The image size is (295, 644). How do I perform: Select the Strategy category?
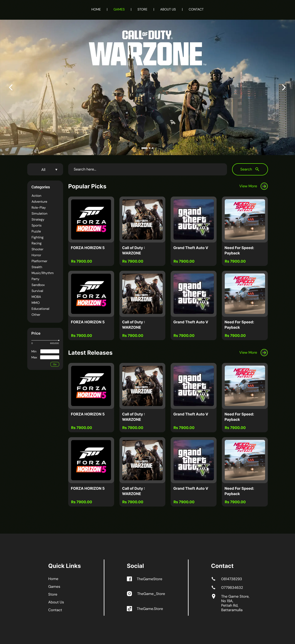[38, 220]
